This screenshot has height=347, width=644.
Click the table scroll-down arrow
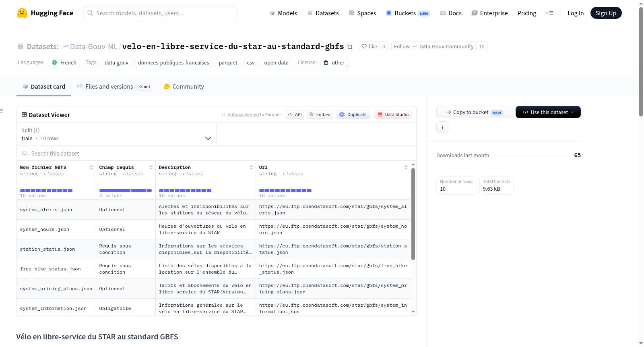coord(413,312)
